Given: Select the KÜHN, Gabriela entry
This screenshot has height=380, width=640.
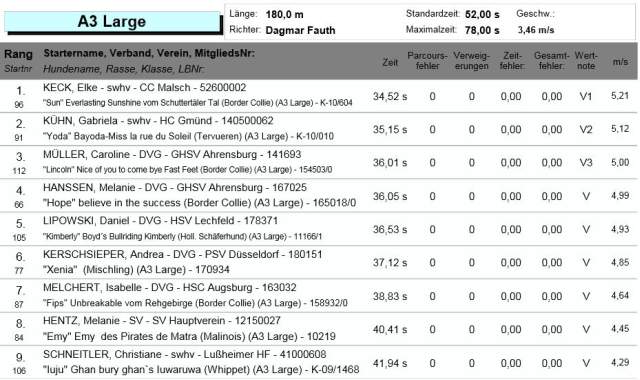Looking at the screenshot, I should (318, 129).
